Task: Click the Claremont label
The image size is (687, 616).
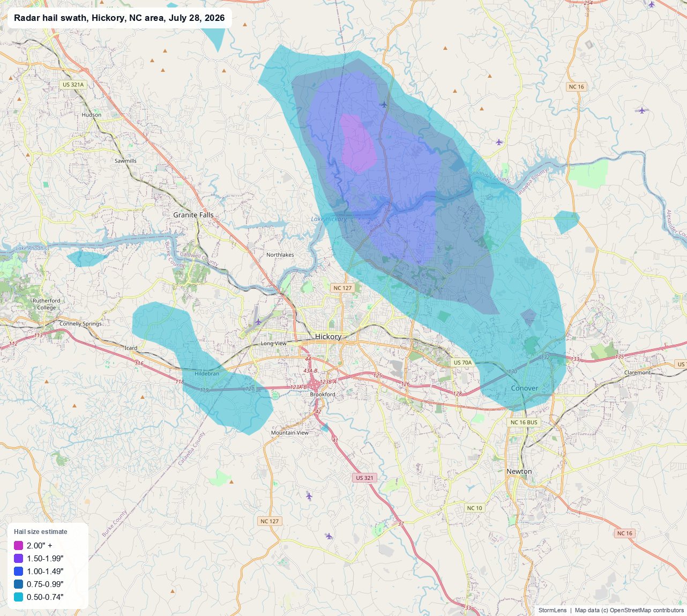Action: (638, 373)
